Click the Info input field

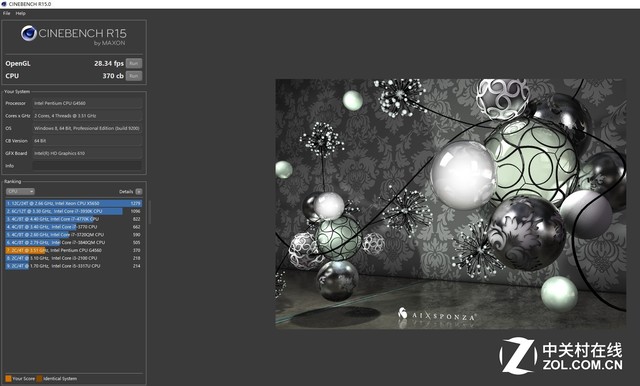pos(87,166)
